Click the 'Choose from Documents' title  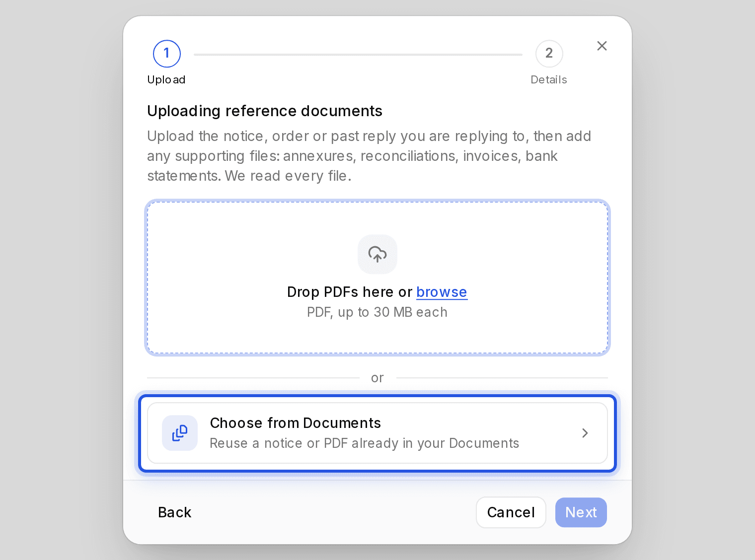pos(296,423)
